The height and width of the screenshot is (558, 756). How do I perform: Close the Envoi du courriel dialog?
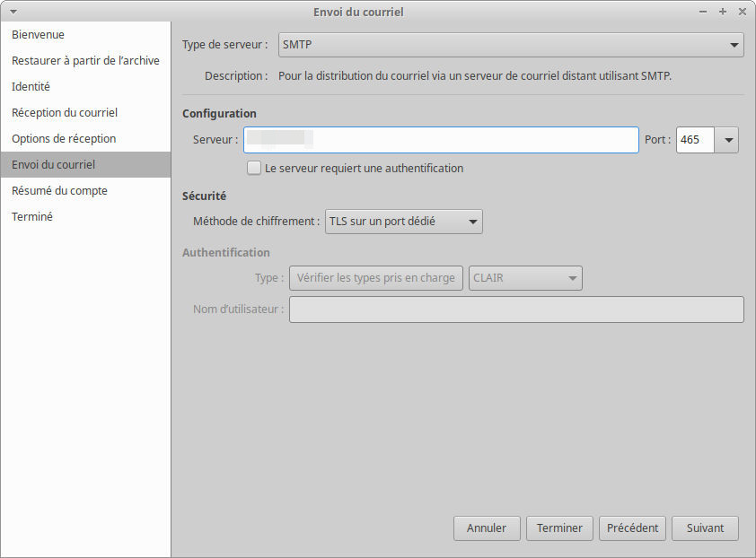(x=743, y=12)
